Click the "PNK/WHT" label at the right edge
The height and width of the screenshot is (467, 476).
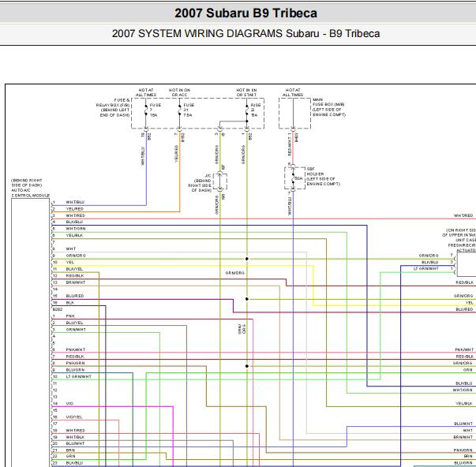point(464,350)
